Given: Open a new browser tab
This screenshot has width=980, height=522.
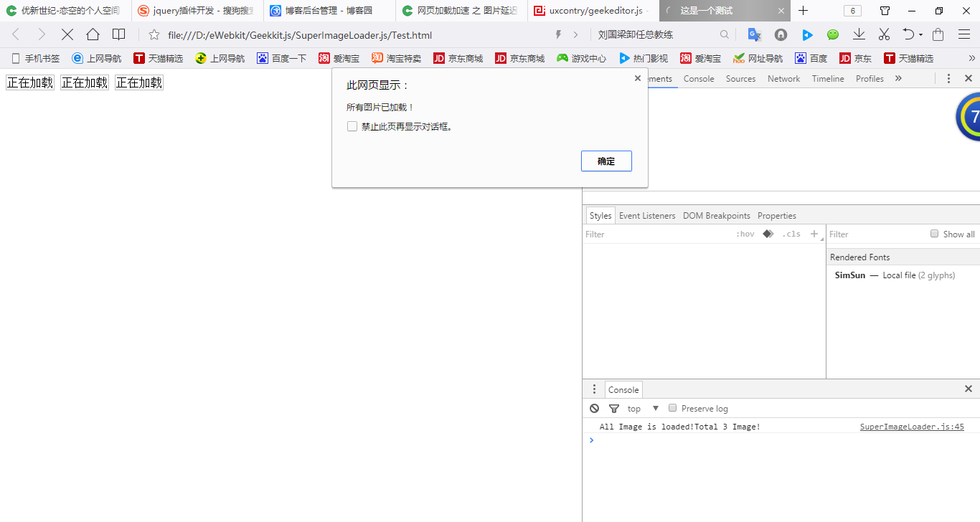Looking at the screenshot, I should point(804,11).
